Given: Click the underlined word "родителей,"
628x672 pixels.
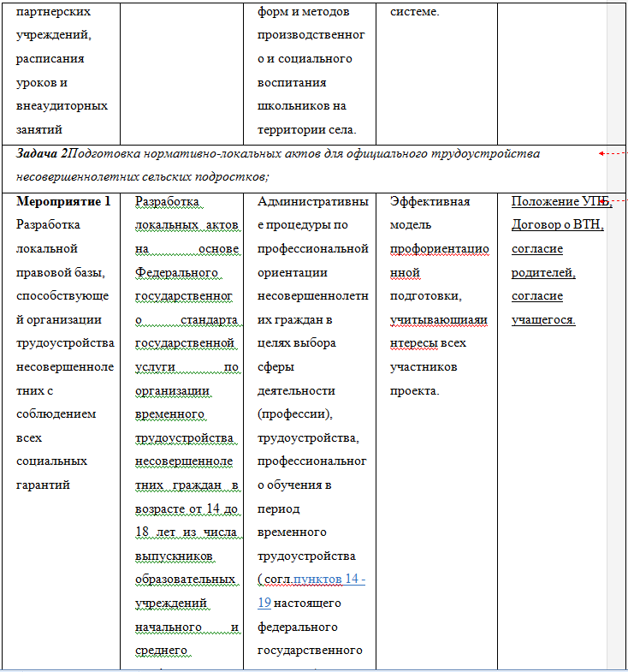Looking at the screenshot, I should coord(543,272).
